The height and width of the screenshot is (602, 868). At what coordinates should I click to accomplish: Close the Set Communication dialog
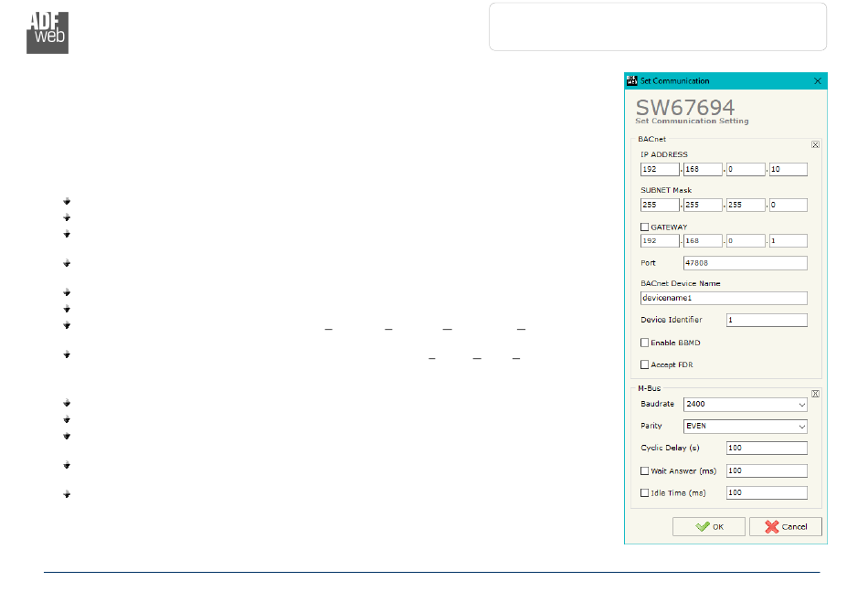818,80
